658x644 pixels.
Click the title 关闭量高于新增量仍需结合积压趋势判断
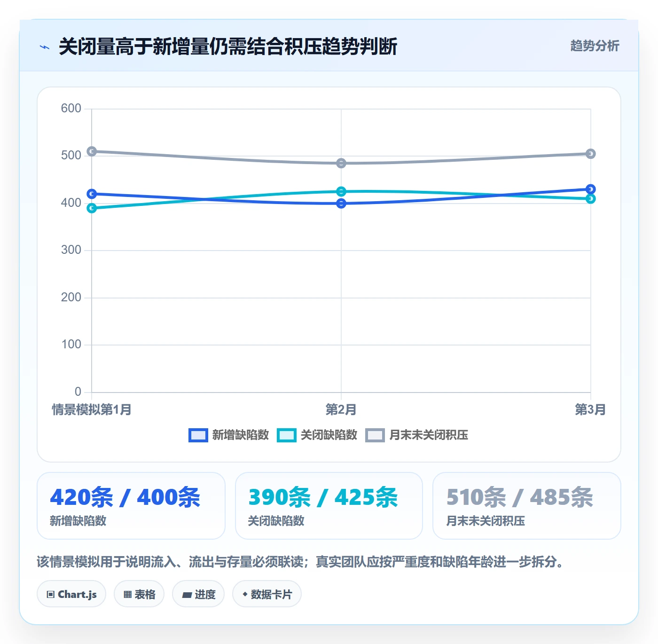[228, 47]
